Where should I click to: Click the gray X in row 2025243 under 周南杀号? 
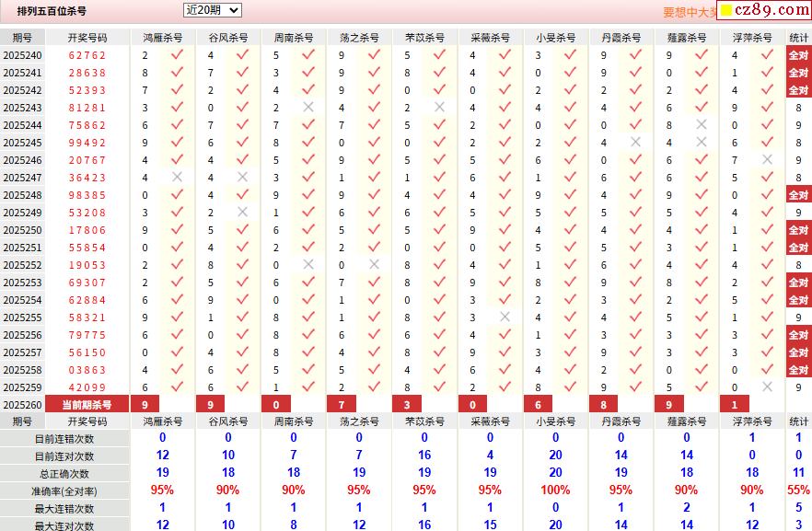(x=308, y=107)
